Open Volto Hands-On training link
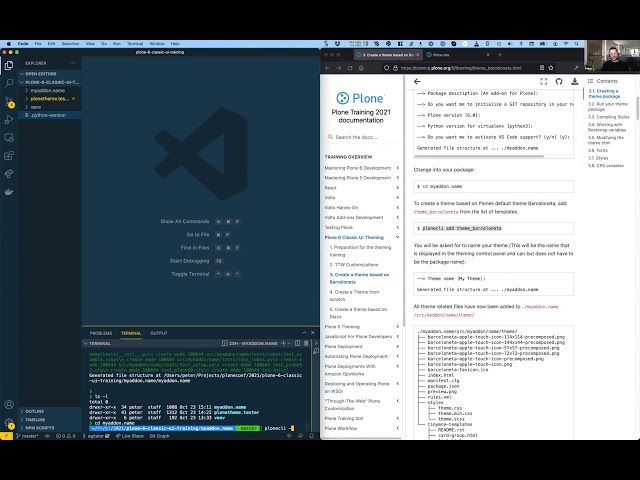640x480 pixels. (341, 207)
